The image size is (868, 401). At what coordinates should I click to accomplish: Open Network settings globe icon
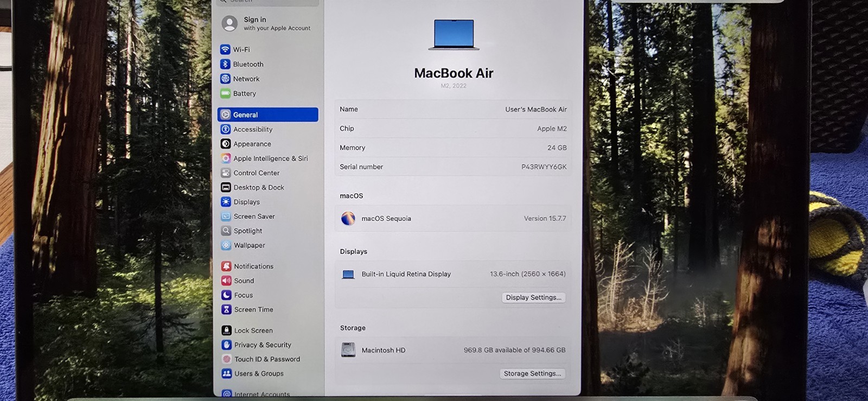[225, 79]
